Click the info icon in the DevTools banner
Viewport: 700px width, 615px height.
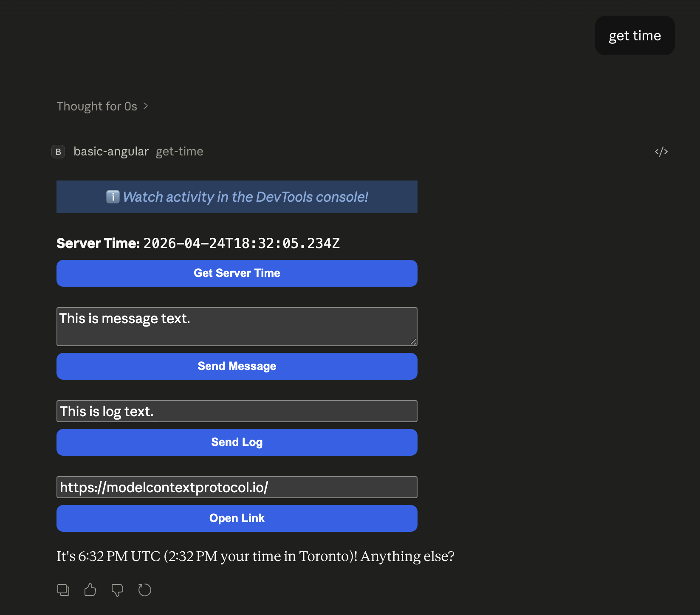[x=112, y=197]
